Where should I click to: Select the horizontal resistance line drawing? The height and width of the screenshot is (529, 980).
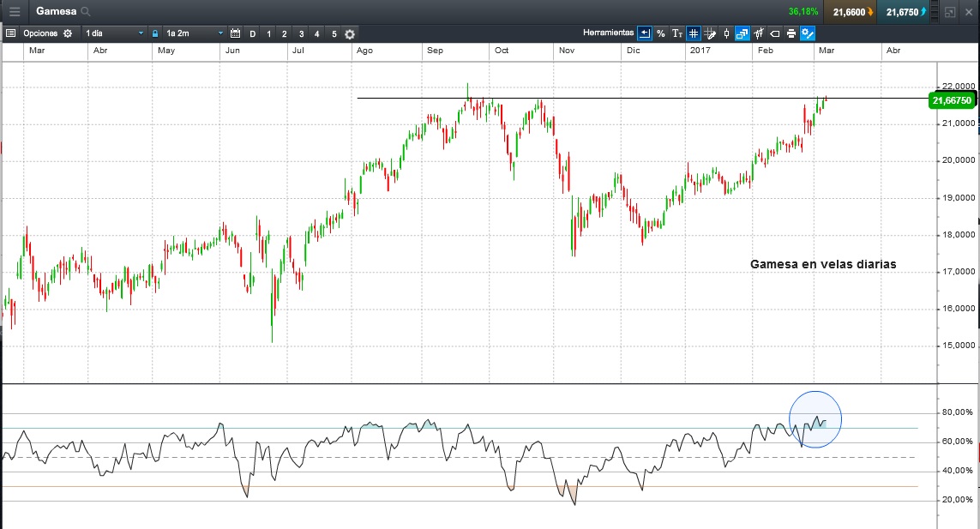(x=644, y=99)
